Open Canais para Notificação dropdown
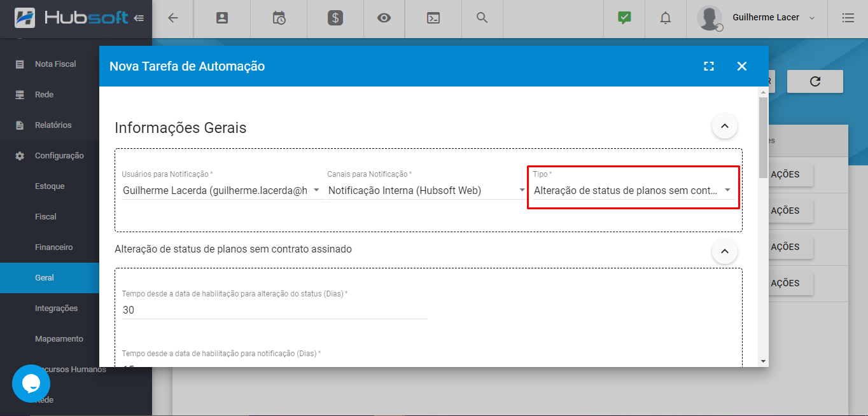 click(x=426, y=190)
